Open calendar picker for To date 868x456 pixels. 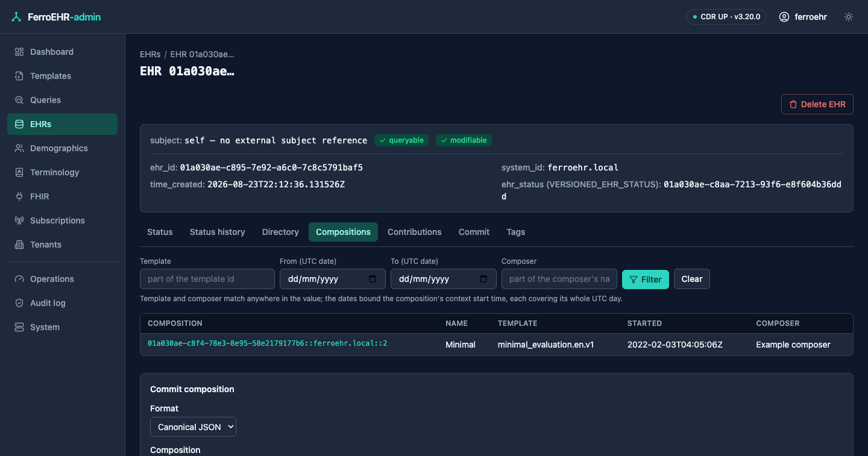click(483, 279)
